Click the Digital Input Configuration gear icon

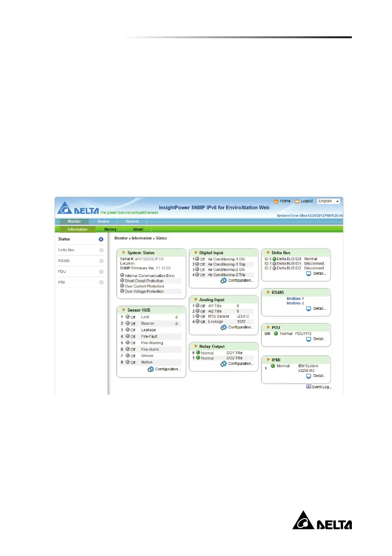click(x=224, y=280)
